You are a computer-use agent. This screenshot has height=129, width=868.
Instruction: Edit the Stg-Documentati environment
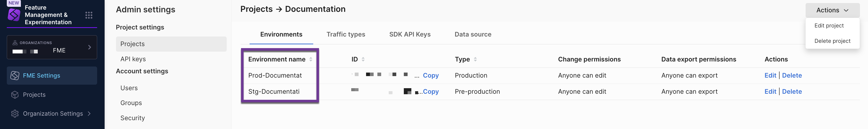770,91
